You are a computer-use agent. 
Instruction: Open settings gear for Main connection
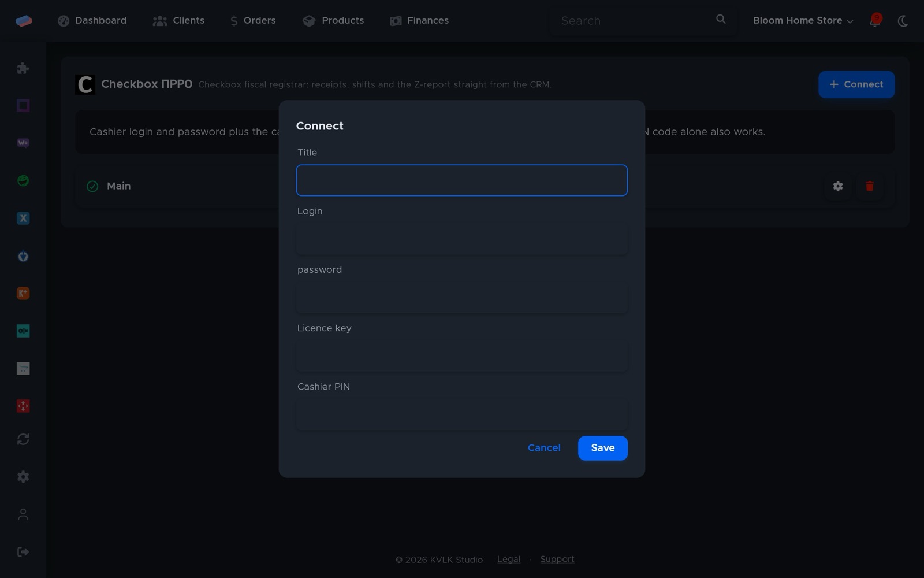[838, 186]
